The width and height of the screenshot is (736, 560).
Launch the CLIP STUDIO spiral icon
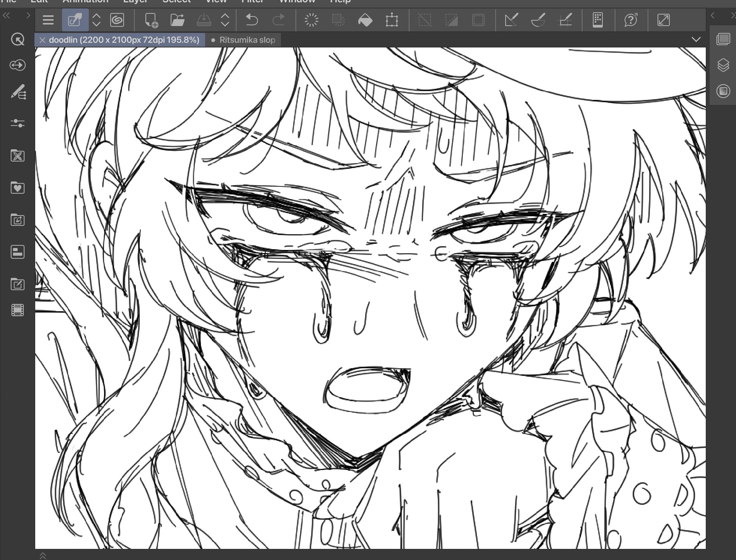117,20
